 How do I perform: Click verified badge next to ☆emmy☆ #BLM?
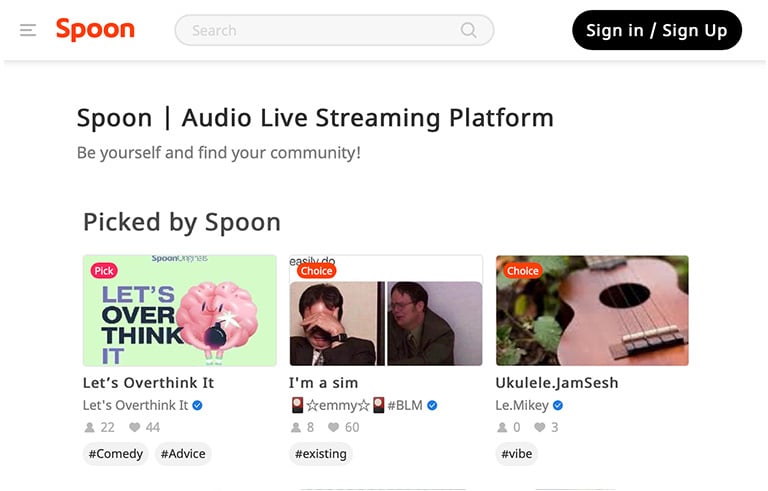432,405
